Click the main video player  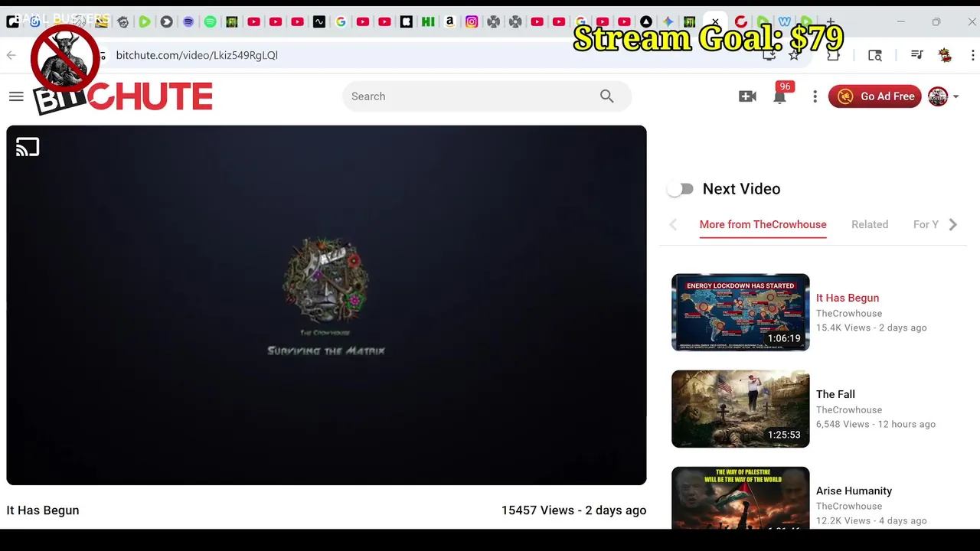click(x=326, y=305)
